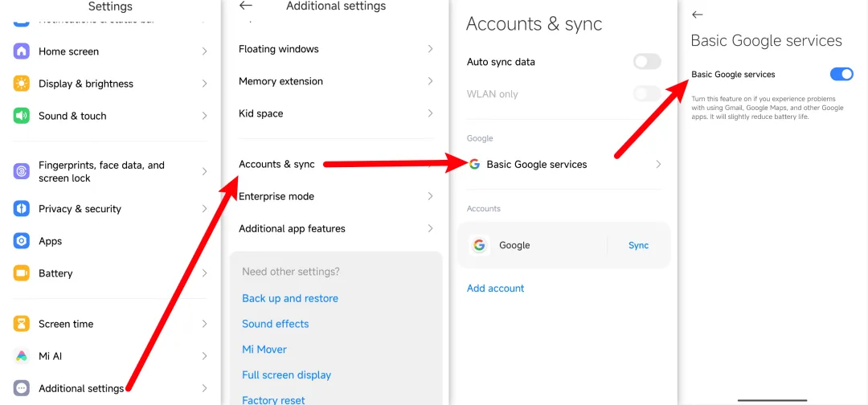
Task: Tap the "Display & brightness" label
Action: [86, 84]
